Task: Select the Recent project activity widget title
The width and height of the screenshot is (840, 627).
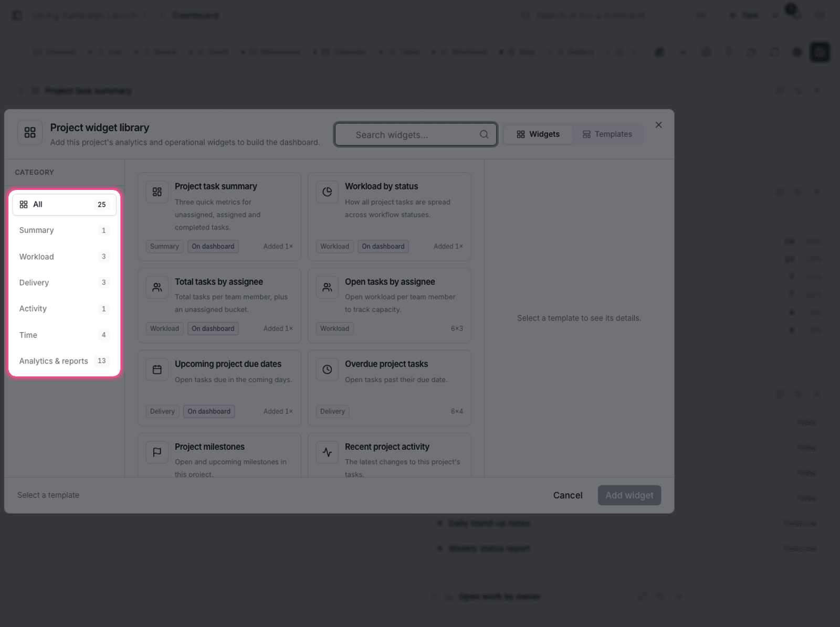Action: point(387,447)
